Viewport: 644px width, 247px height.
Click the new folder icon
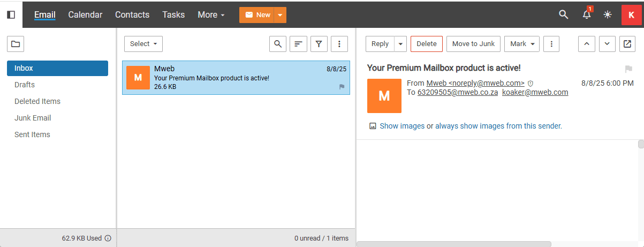[x=15, y=44]
